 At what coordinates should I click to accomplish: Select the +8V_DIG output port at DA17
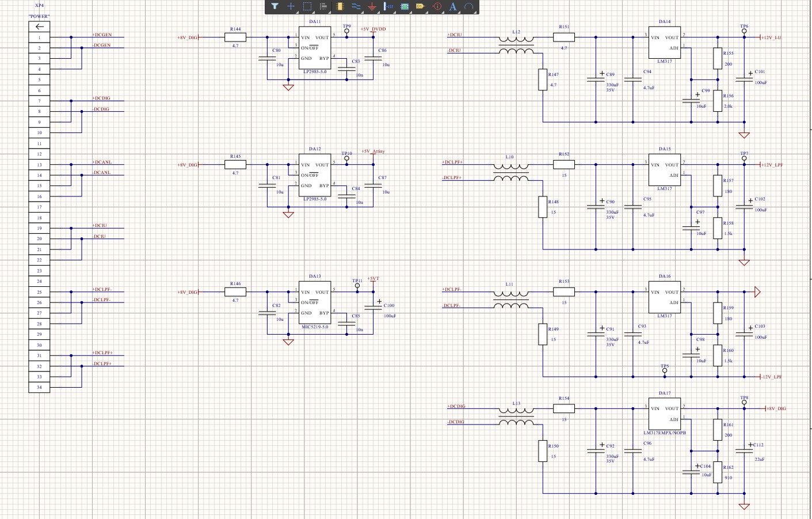point(776,408)
